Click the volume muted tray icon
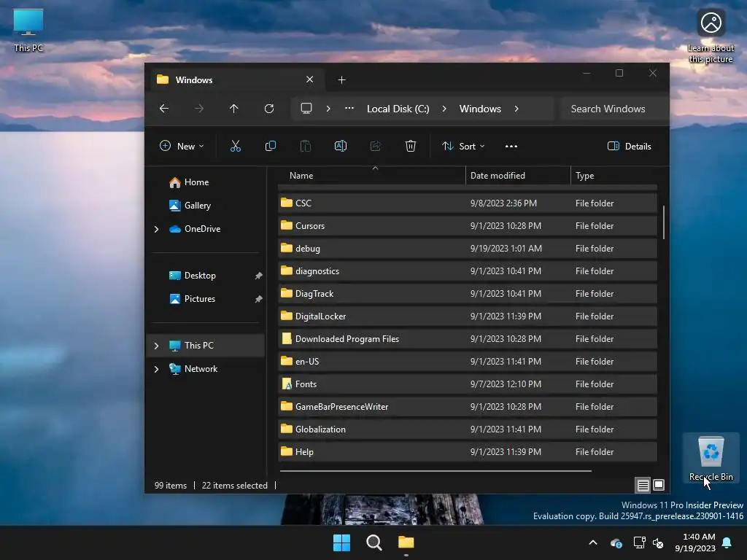Image resolution: width=747 pixels, height=560 pixels. (659, 542)
